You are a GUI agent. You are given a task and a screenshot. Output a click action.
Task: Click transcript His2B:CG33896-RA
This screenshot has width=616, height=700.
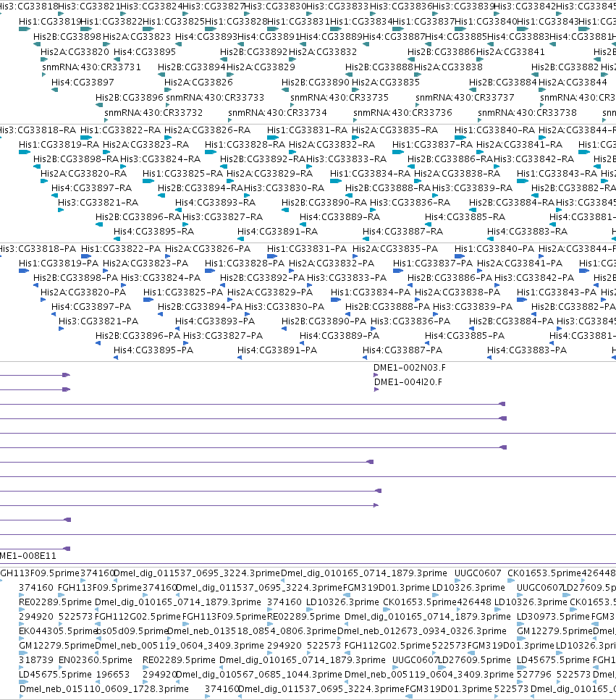click(x=138, y=217)
